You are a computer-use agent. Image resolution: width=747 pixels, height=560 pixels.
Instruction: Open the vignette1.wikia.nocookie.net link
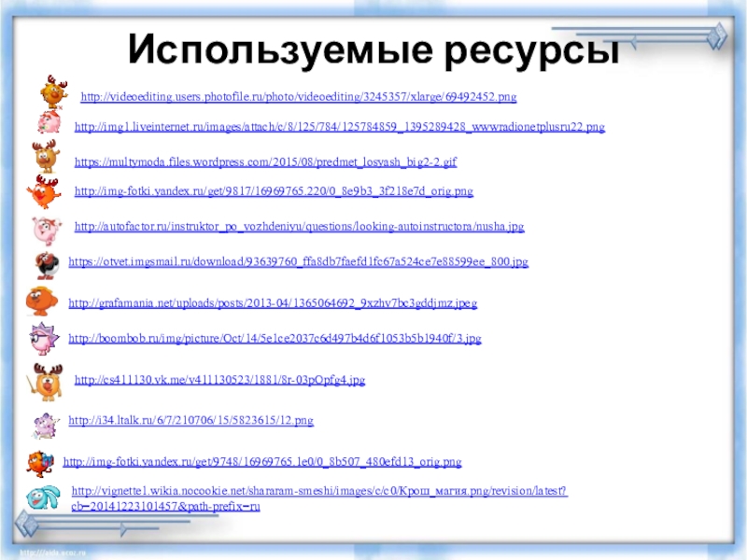319,498
